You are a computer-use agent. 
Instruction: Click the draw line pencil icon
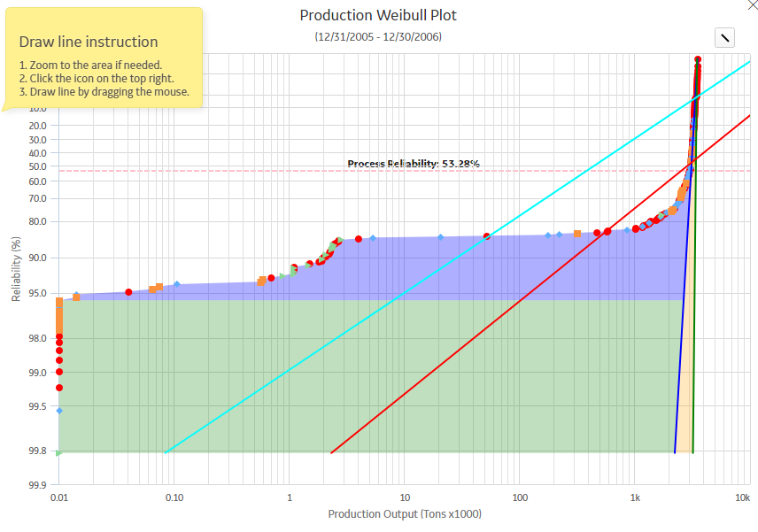[724, 38]
